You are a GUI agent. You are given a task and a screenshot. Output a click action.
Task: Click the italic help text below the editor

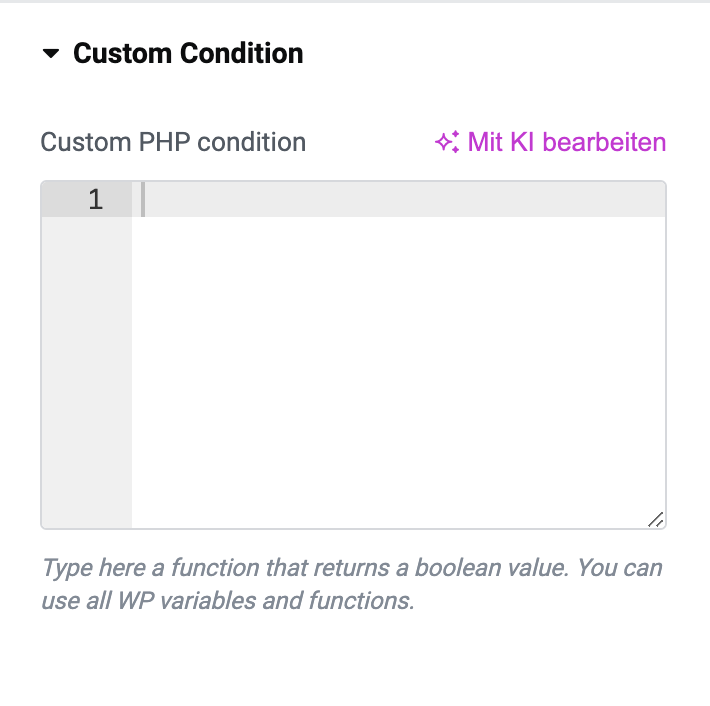coord(352,584)
